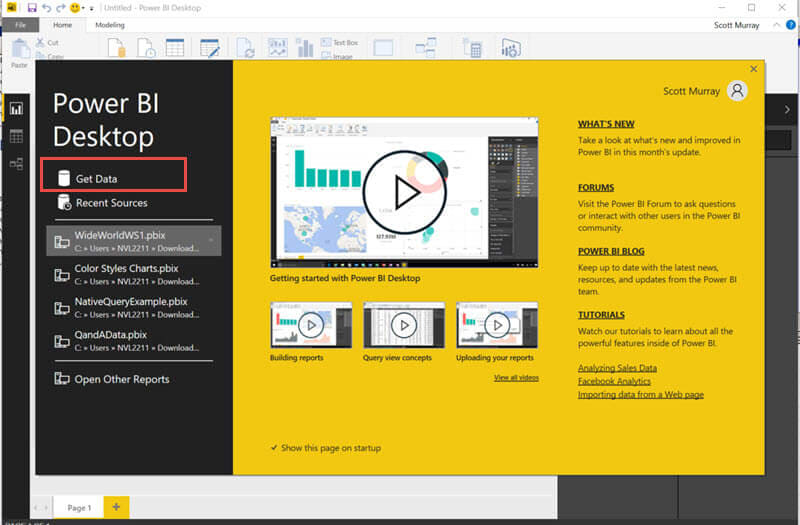The height and width of the screenshot is (525, 800).
Task: Play the Getting started with Power BI Desktop video
Action: click(405, 193)
